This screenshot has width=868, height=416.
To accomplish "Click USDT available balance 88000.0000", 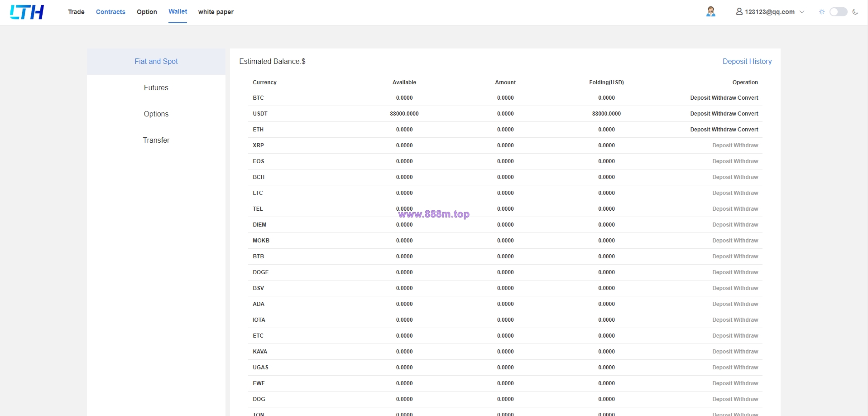I will pos(404,114).
